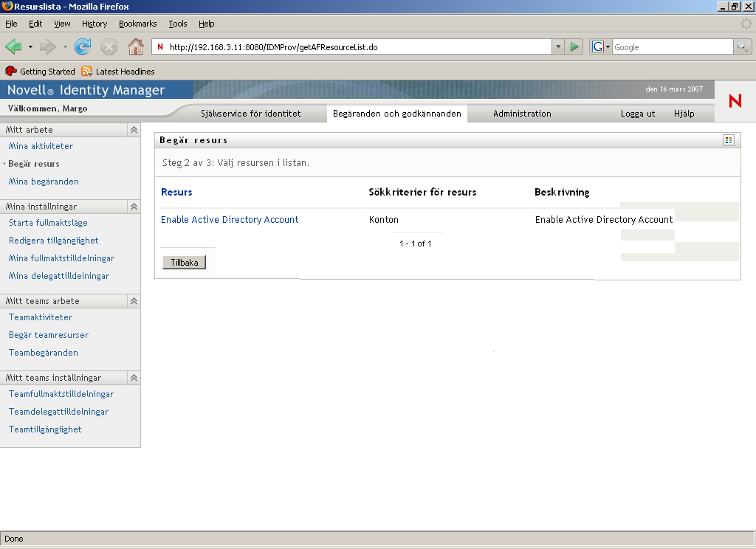Open Starta fullmaktsläge link
This screenshot has height=549, width=756.
48,223
